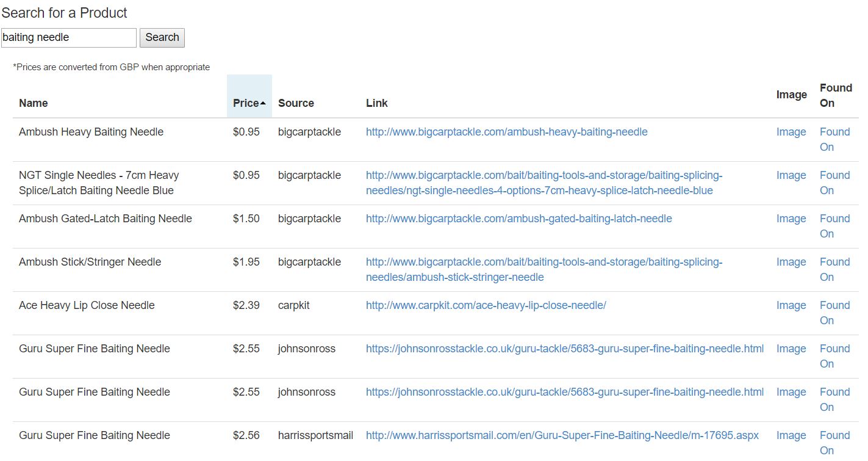
Task: Click the Search button
Action: 162,37
